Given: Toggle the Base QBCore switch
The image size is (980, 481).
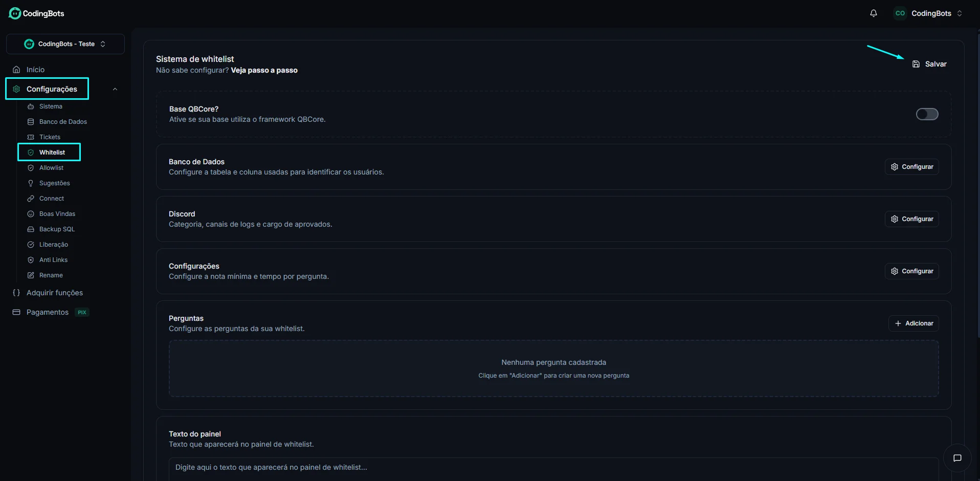Looking at the screenshot, I should click(x=927, y=114).
